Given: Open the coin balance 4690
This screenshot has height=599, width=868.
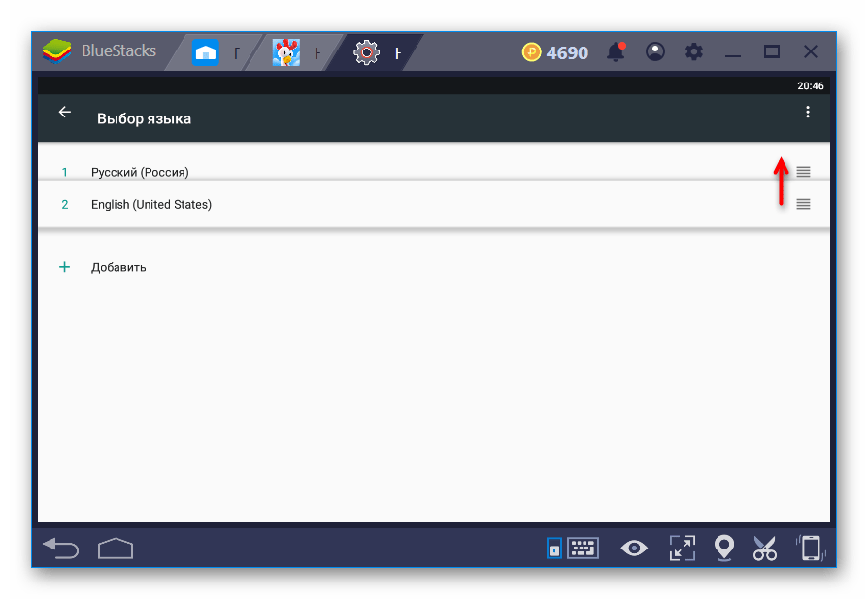Looking at the screenshot, I should click(x=554, y=52).
